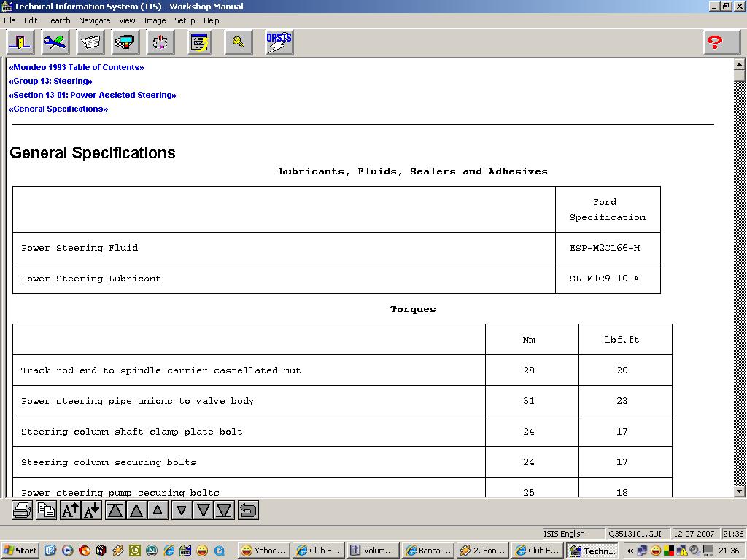Click the exit door toolbar icon
This screenshot has height=560, width=747.
coord(20,42)
